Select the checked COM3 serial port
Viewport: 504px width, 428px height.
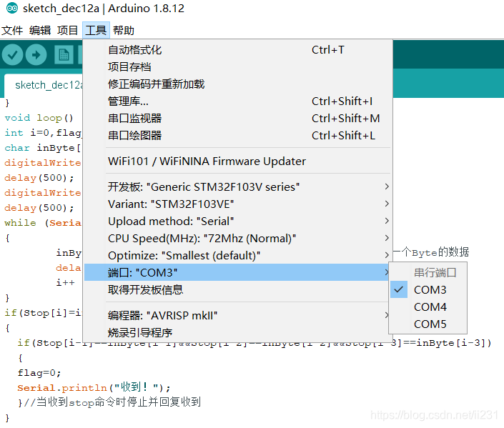point(428,290)
